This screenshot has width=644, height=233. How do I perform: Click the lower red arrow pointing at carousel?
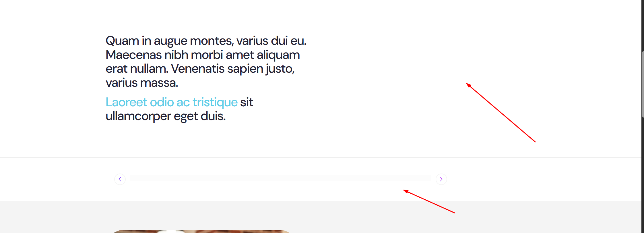tap(429, 201)
